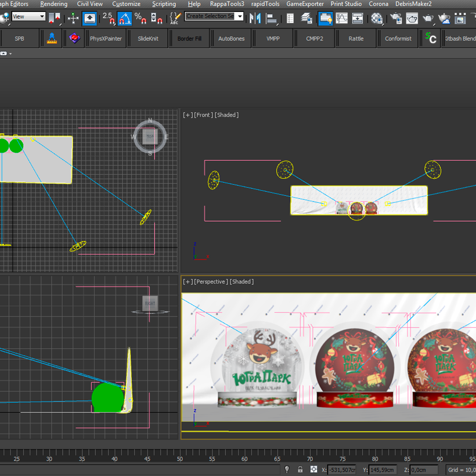Click the Conformist button
The height and width of the screenshot is (476, 476).
[398, 38]
